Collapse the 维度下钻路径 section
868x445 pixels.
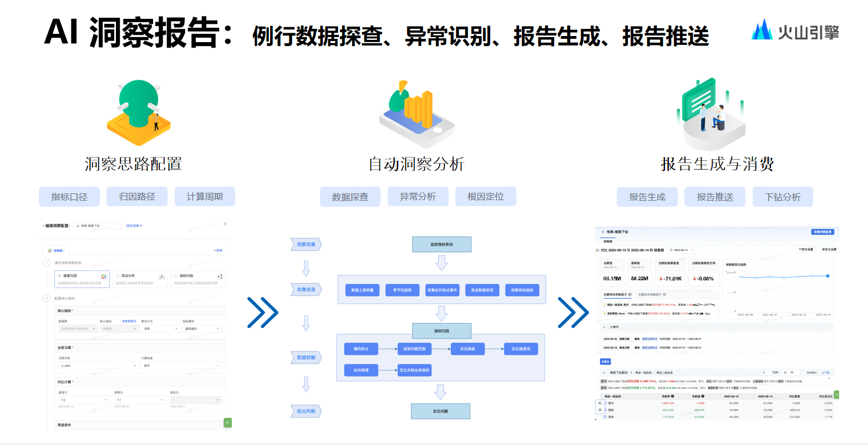pos(604,372)
